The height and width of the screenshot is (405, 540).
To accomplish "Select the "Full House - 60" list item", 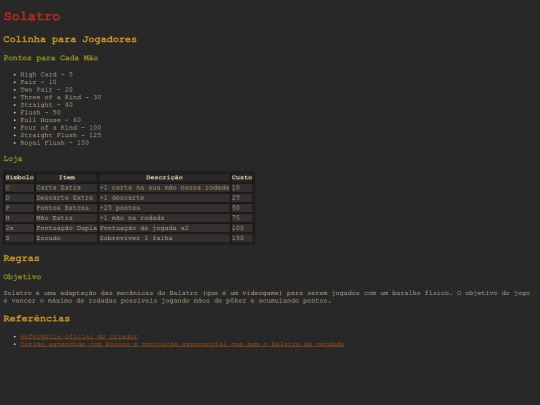I will 51,120.
